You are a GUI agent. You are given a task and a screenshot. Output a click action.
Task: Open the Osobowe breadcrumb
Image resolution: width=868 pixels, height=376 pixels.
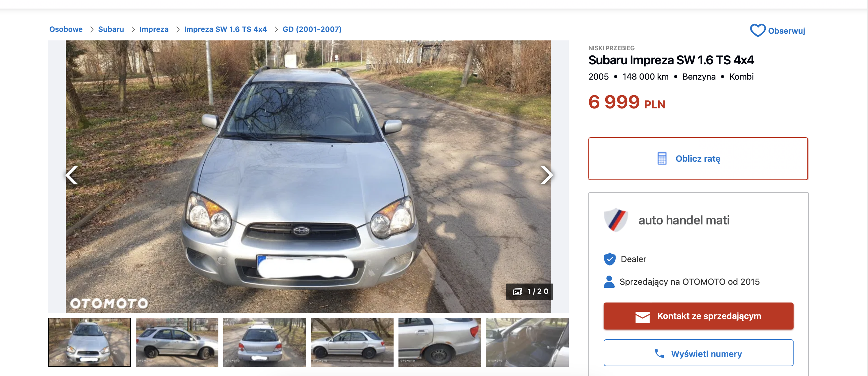click(66, 29)
